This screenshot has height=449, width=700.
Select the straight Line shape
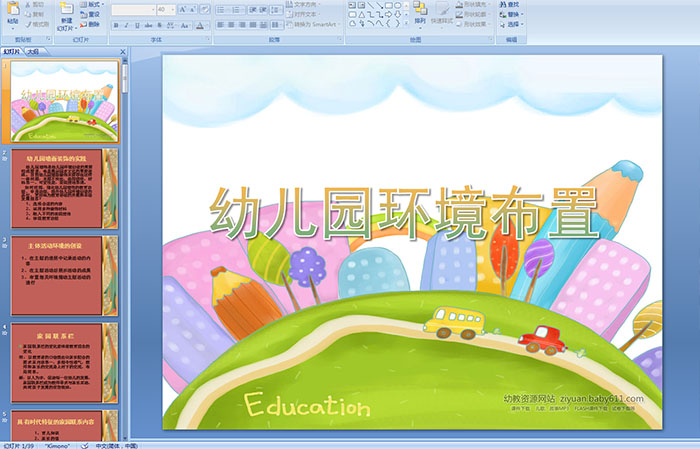point(371,5)
